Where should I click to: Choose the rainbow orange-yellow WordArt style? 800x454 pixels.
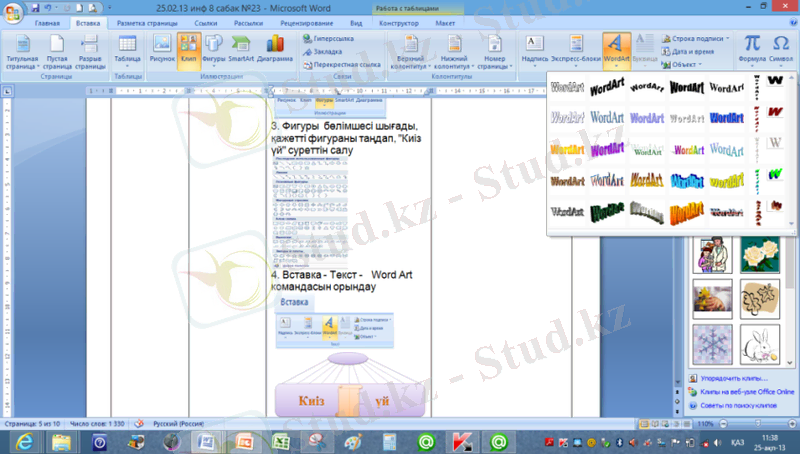(567, 150)
